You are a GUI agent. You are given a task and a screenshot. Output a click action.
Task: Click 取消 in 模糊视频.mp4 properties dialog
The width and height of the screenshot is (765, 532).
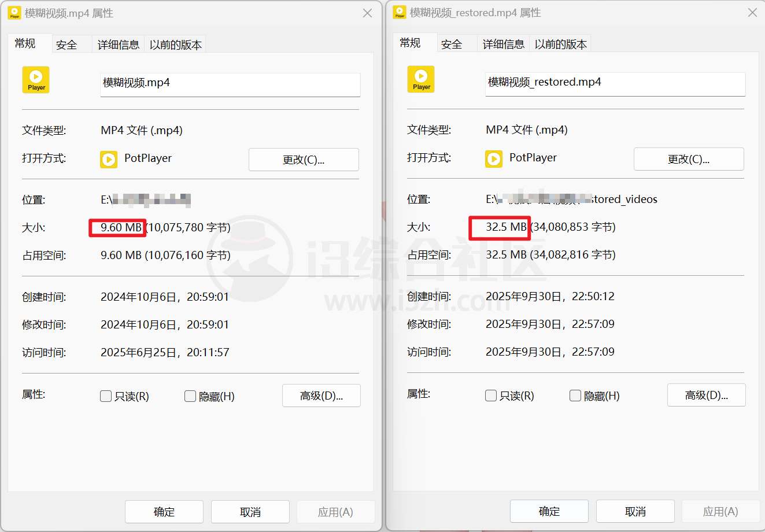click(250, 512)
